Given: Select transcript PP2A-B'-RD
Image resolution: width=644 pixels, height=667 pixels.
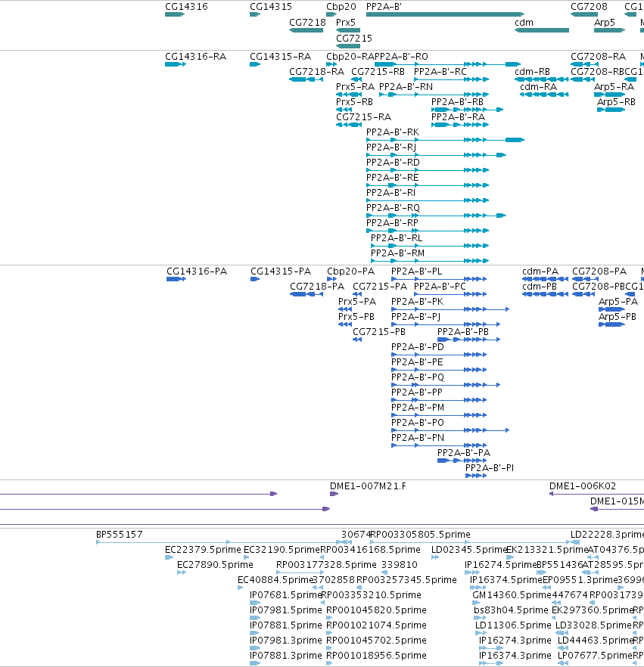Looking at the screenshot, I should tap(393, 163).
